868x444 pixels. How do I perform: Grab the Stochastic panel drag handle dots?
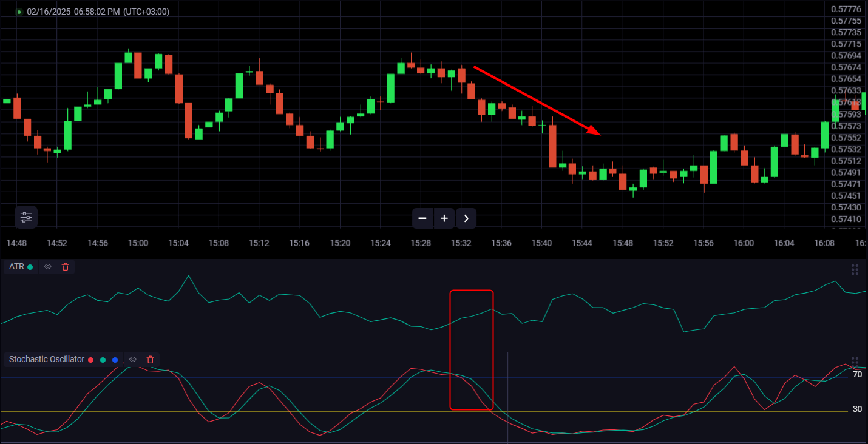click(x=855, y=362)
